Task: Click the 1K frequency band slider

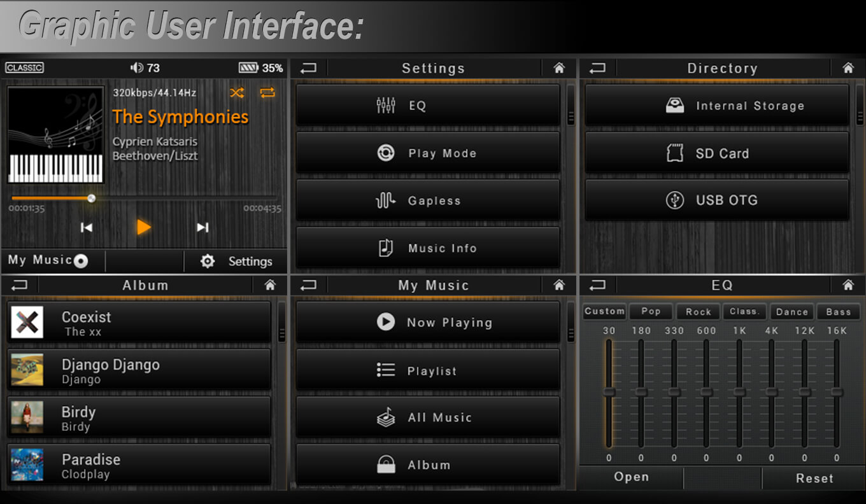Action: [x=739, y=392]
